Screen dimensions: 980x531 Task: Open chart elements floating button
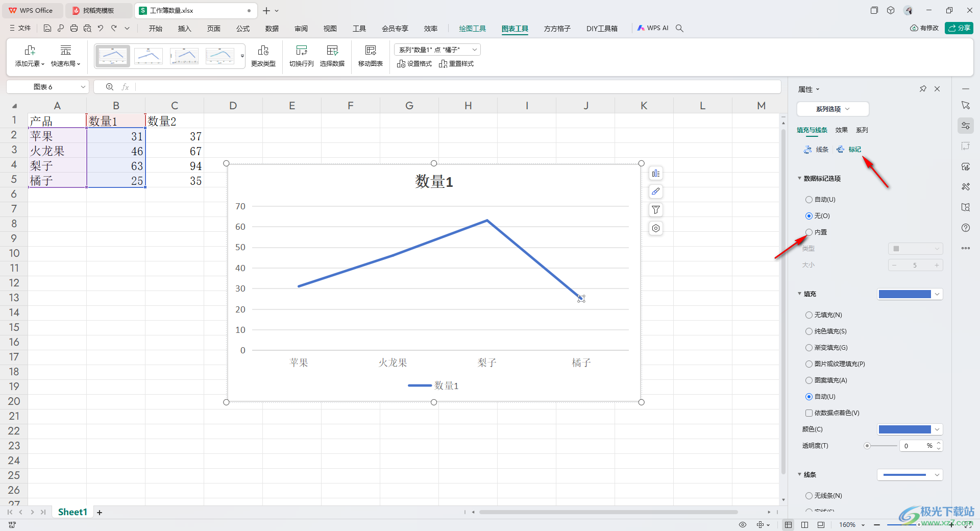656,174
